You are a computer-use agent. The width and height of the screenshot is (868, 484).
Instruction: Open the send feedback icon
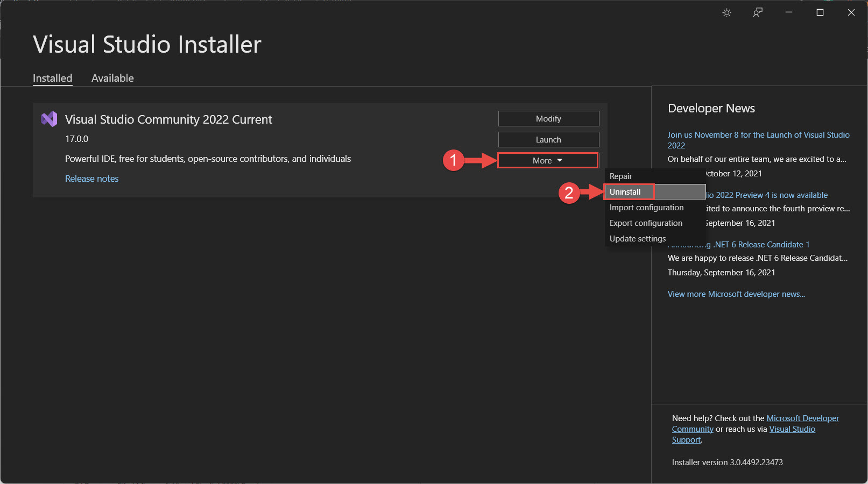tap(757, 12)
